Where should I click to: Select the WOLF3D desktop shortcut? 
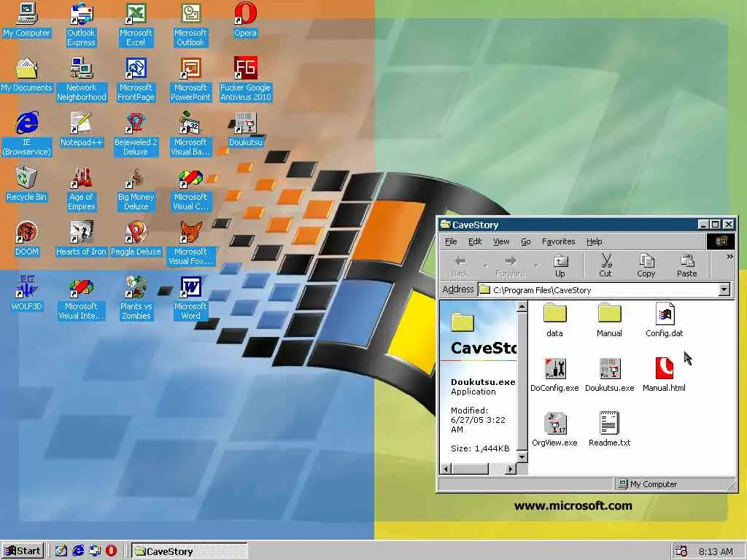pyautogui.click(x=27, y=294)
